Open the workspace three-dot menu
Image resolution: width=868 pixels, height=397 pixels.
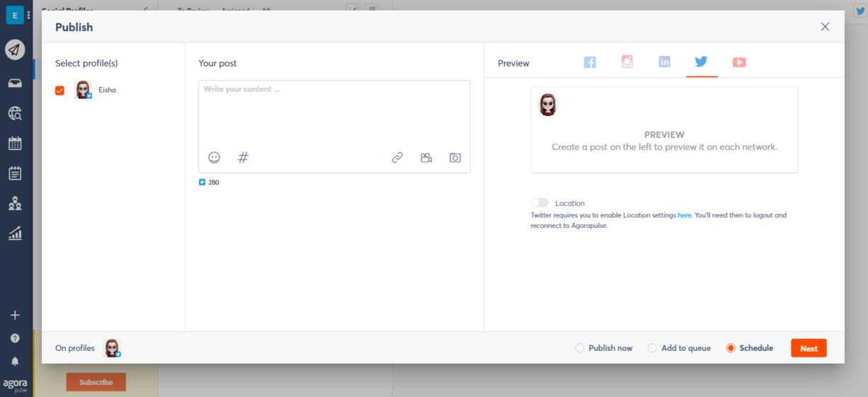28,15
